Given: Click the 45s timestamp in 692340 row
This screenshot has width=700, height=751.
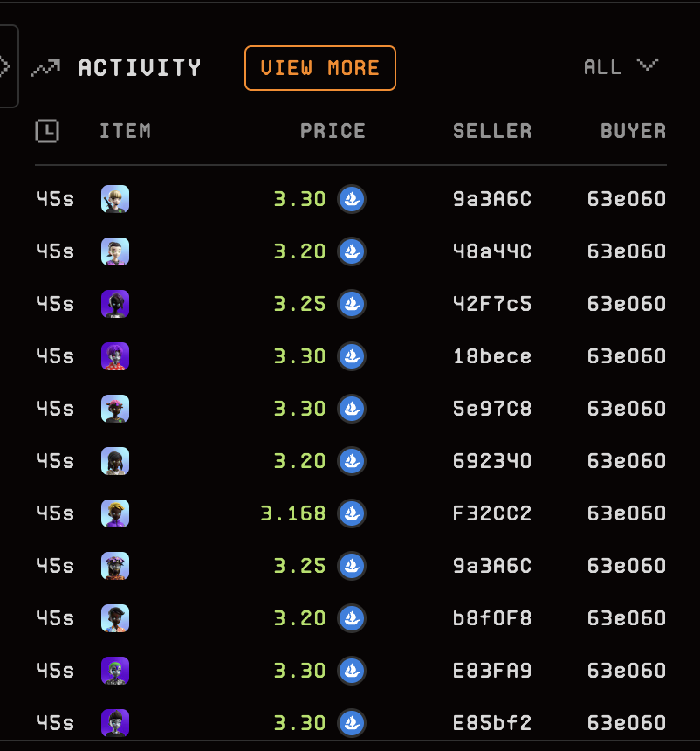Looking at the screenshot, I should (55, 461).
